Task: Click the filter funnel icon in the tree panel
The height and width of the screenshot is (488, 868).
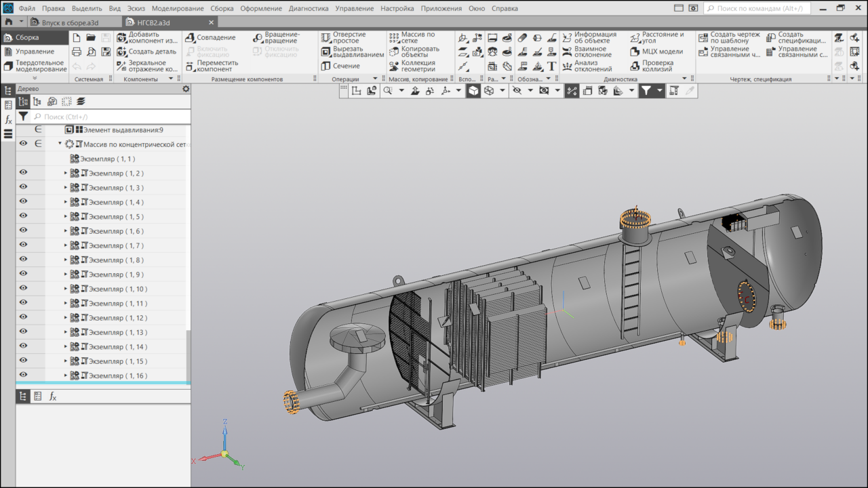Action: (23, 117)
